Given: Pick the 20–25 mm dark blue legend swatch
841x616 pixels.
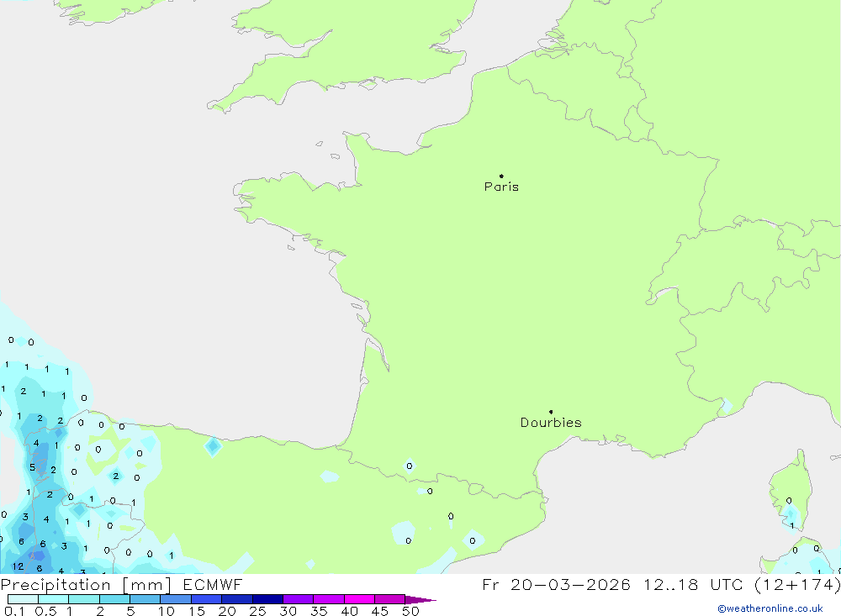Looking at the screenshot, I should 237,599.
